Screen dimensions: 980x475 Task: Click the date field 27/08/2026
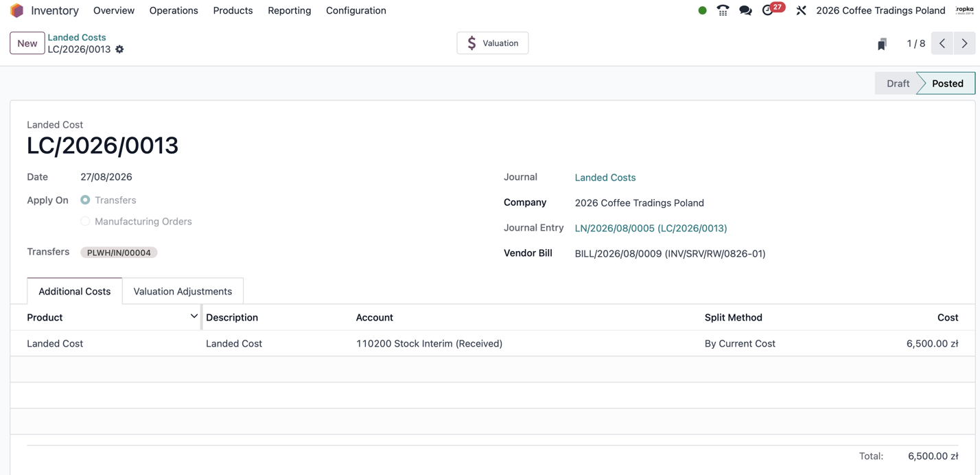coord(106,176)
